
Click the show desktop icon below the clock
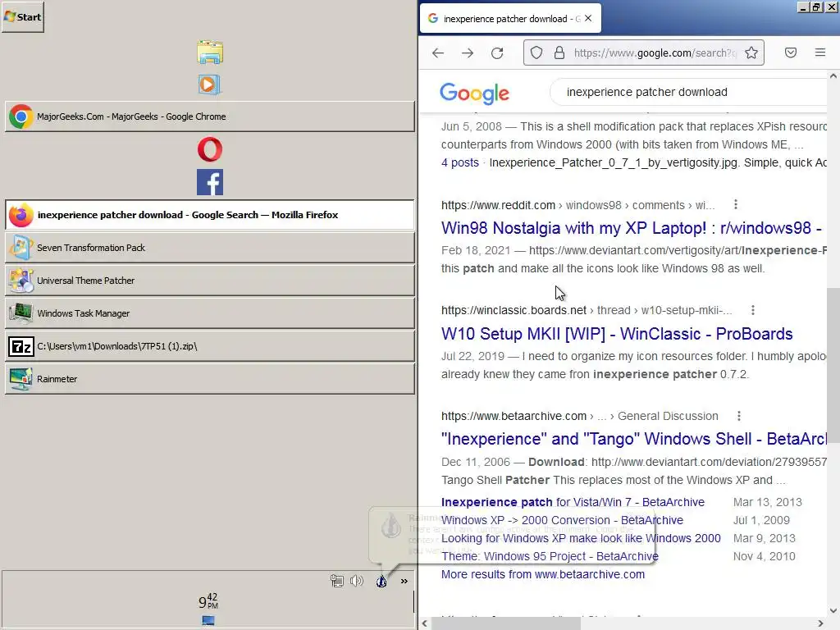(208, 620)
